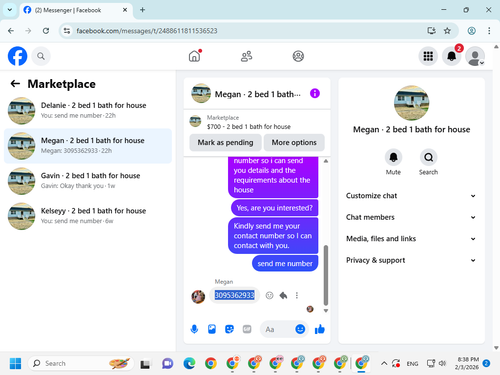Click Megan's sender avatar beside message
Screen dimensions: 500x375
coord(198,296)
